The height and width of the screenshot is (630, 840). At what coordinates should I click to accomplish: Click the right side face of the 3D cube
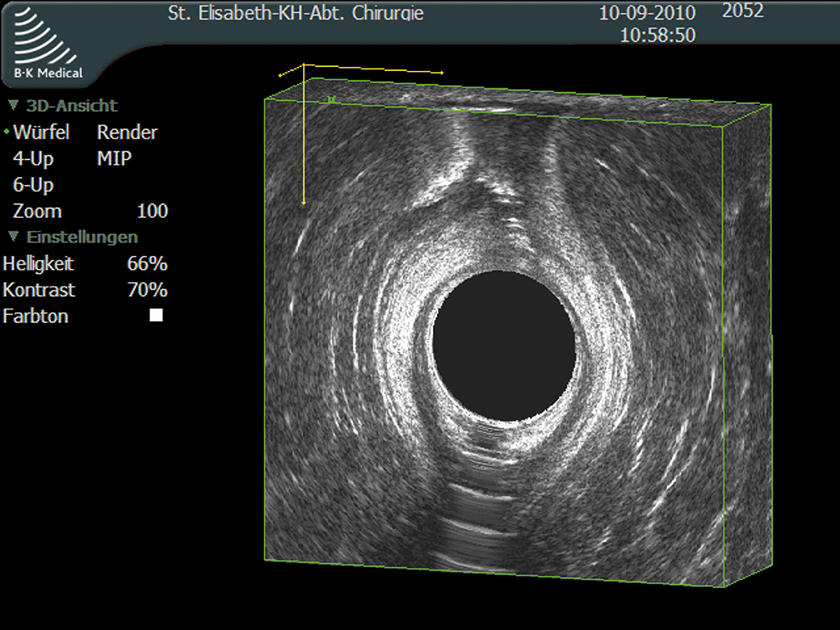point(748,346)
